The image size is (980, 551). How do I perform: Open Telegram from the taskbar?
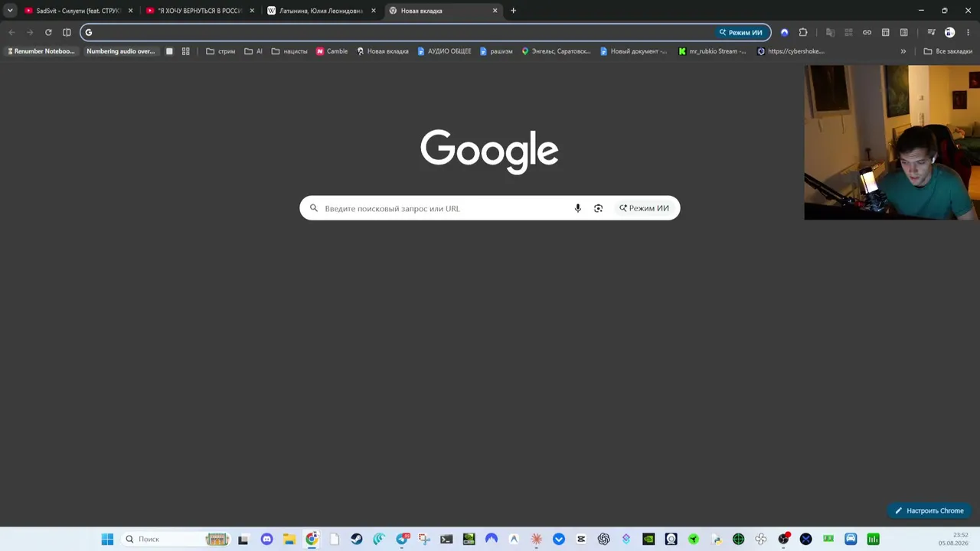pyautogui.click(x=402, y=540)
